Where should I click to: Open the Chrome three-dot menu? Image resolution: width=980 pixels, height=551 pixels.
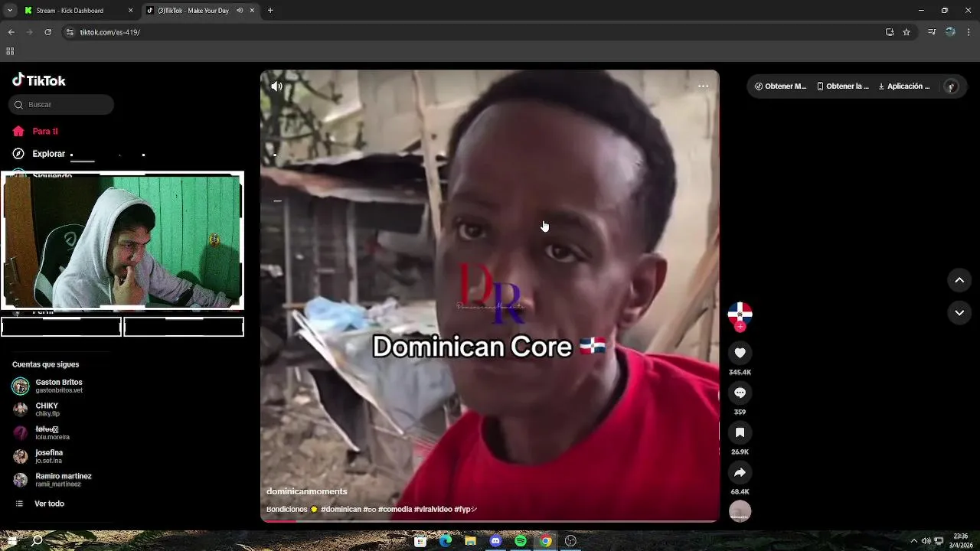click(969, 32)
